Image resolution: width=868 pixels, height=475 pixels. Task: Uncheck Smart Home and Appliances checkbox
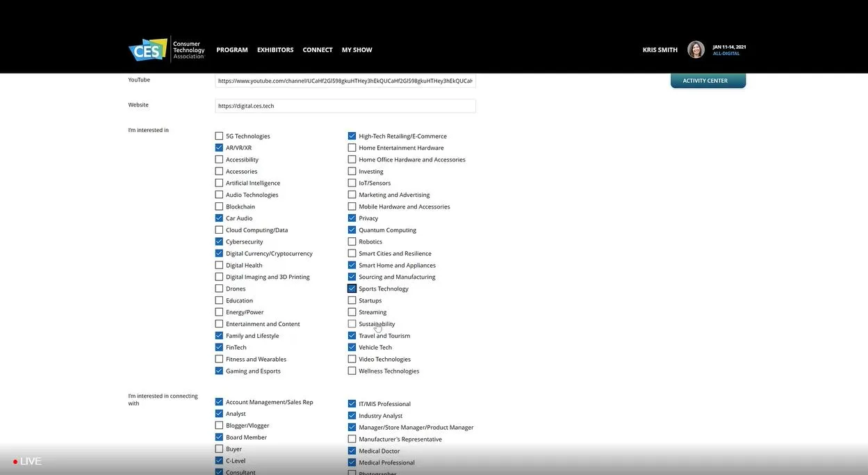pos(352,265)
